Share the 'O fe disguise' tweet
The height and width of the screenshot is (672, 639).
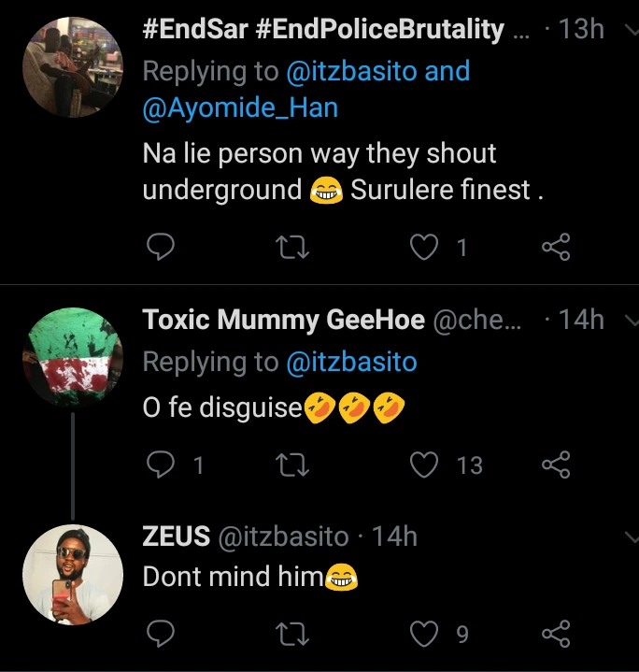click(556, 465)
